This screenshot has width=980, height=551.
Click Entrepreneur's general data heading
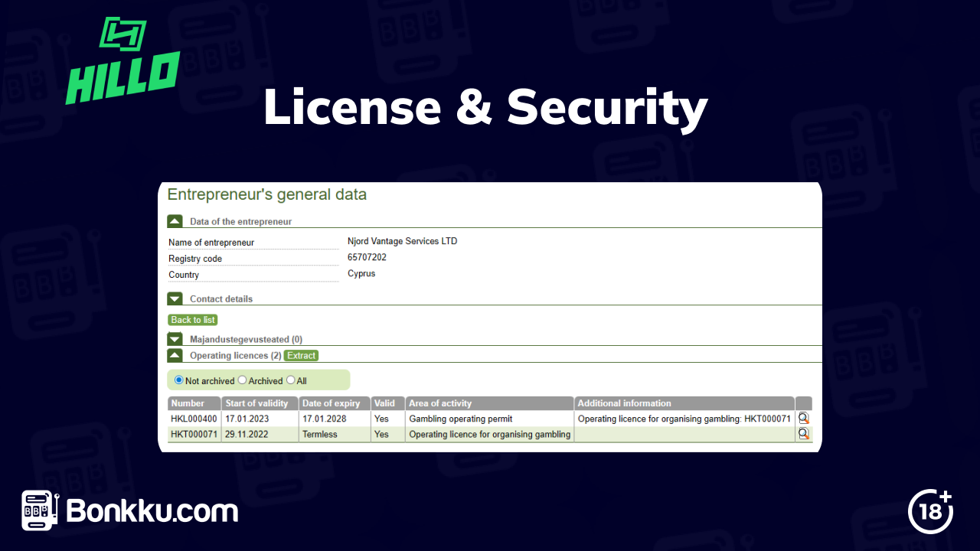(x=267, y=194)
